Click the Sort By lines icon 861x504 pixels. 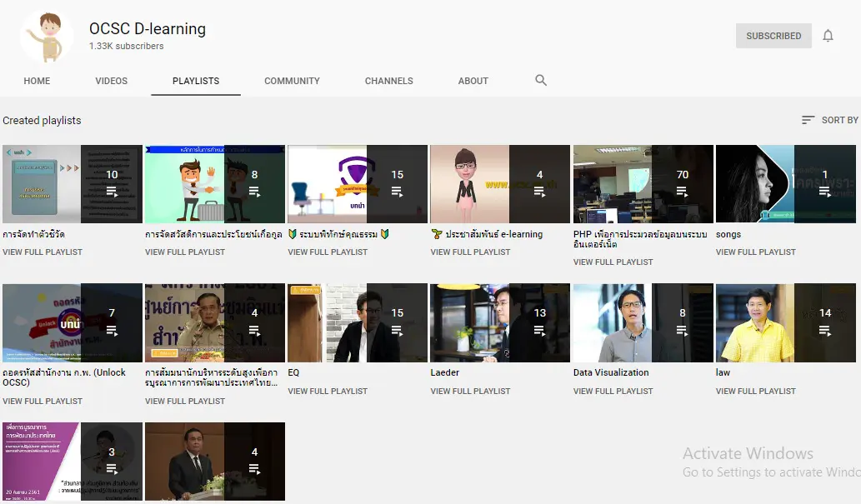[x=807, y=120]
